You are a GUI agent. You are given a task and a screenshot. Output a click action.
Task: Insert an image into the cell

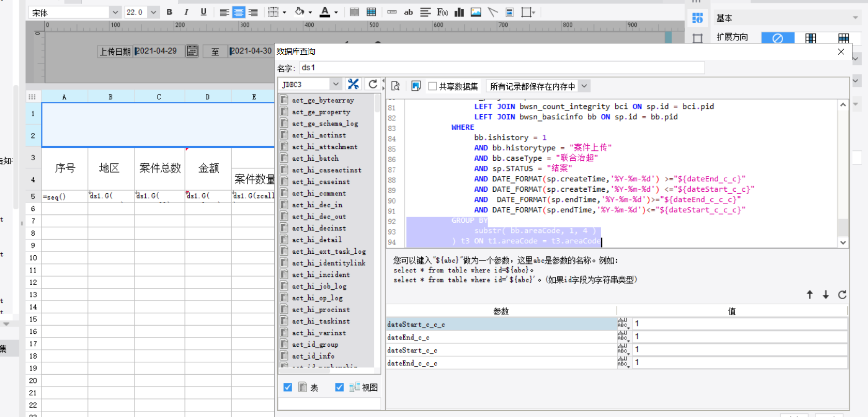point(476,12)
